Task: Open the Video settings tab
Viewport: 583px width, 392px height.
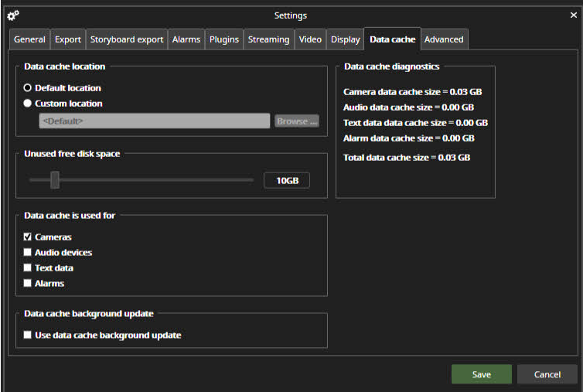Action: [x=310, y=39]
